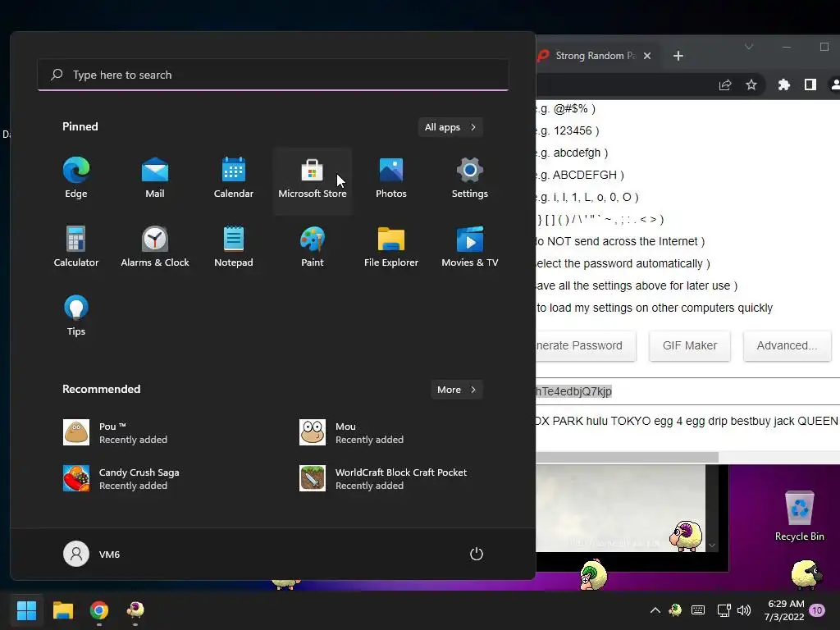Screen dimensions: 840x630
Task: Click the sheep tray icon
Action: [x=675, y=610]
